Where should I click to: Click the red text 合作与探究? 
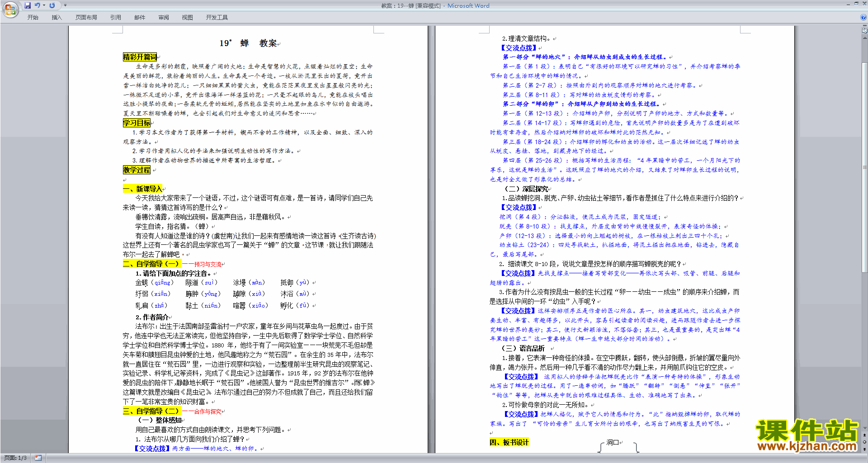click(x=208, y=412)
